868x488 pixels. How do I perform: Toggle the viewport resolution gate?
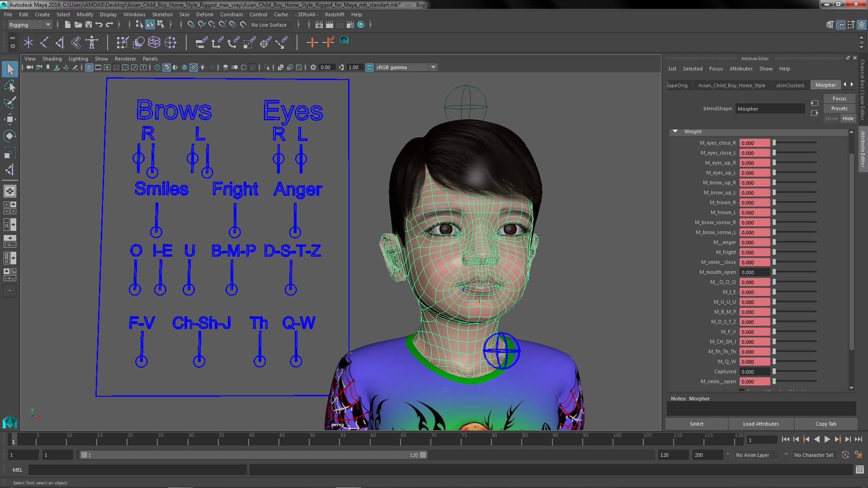pos(107,67)
